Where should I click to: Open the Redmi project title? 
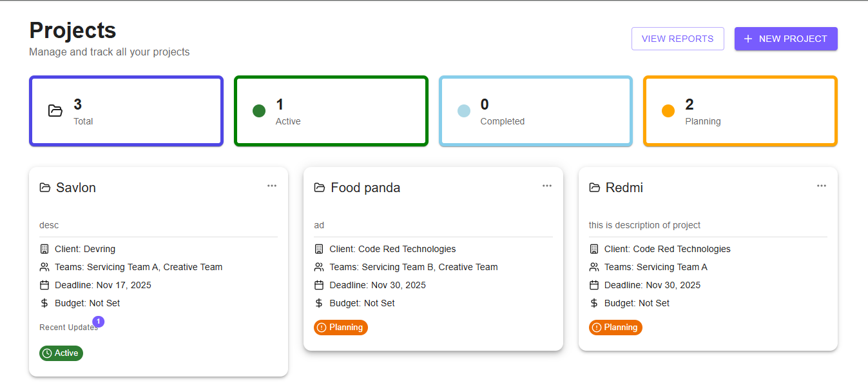tap(624, 188)
